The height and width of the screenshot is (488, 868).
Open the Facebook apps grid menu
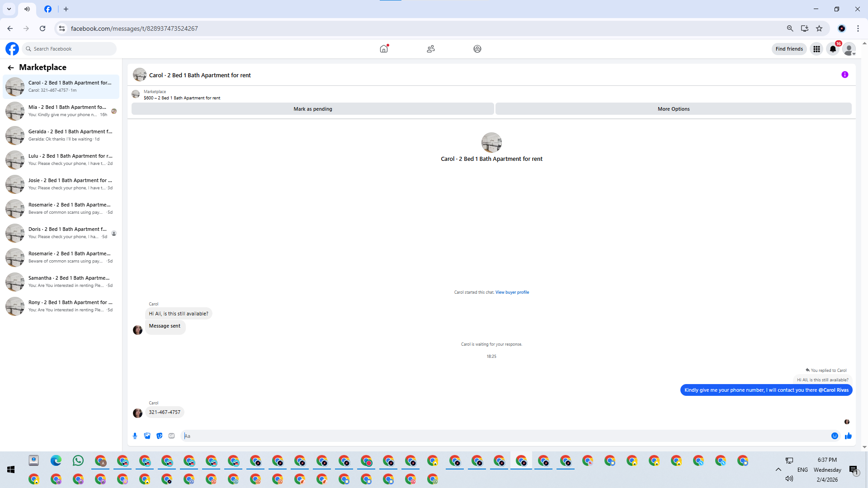pyautogui.click(x=816, y=49)
